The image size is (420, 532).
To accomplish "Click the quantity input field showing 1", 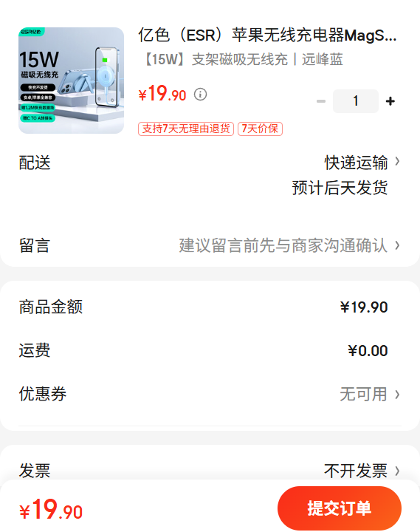I will click(x=356, y=101).
